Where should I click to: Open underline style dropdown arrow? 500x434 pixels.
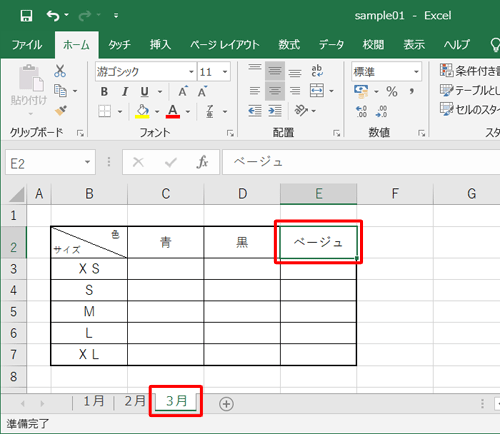(x=160, y=91)
